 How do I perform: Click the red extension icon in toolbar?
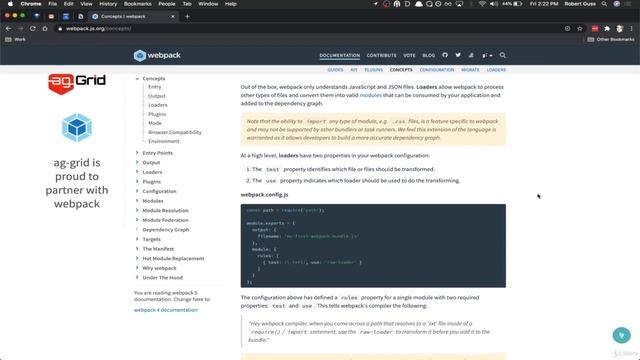[595, 29]
